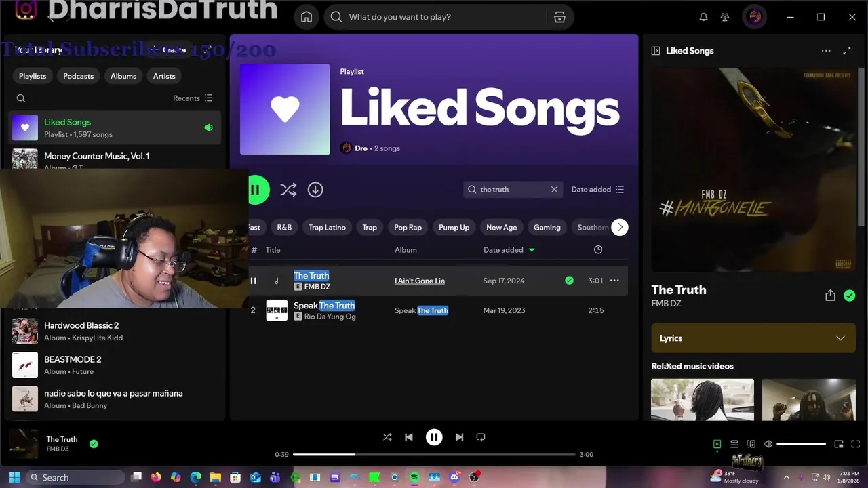Open the Date added sort dropdown
Screen dimensions: 868x488
pyautogui.click(x=597, y=190)
